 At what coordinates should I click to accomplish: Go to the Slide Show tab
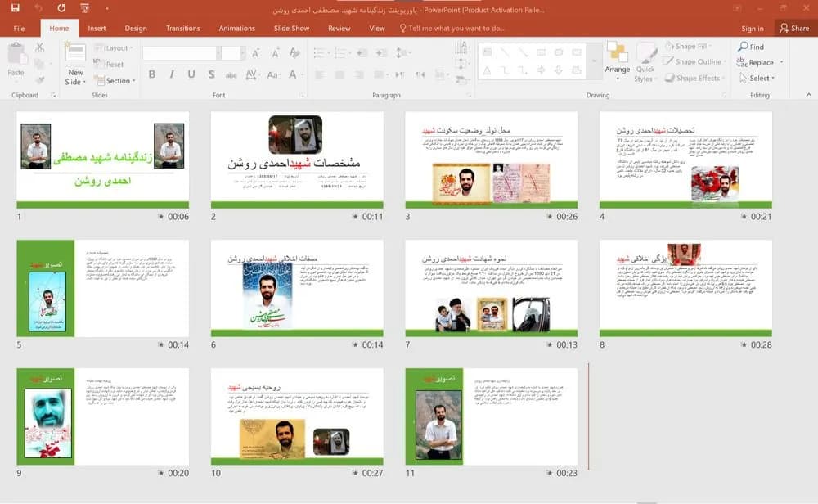click(291, 28)
